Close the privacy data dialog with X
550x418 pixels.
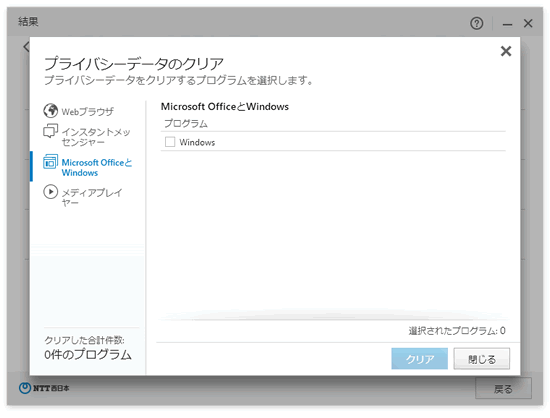click(505, 51)
